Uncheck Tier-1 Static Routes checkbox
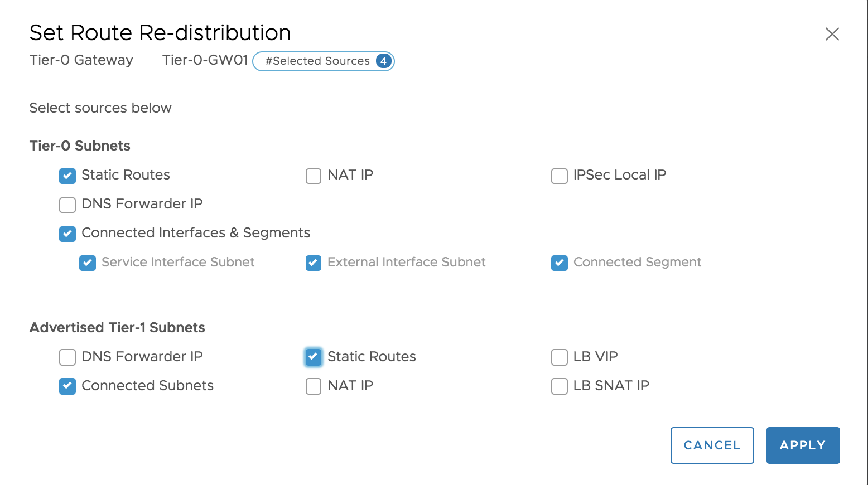Viewport: 868px width, 485px height. (x=314, y=357)
